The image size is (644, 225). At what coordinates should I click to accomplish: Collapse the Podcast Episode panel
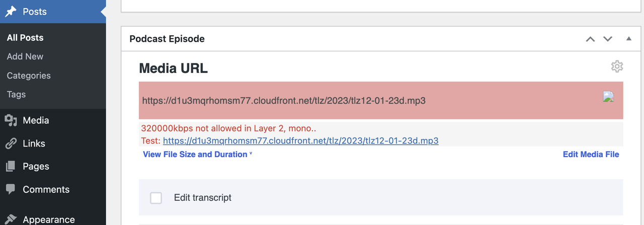coord(628,39)
